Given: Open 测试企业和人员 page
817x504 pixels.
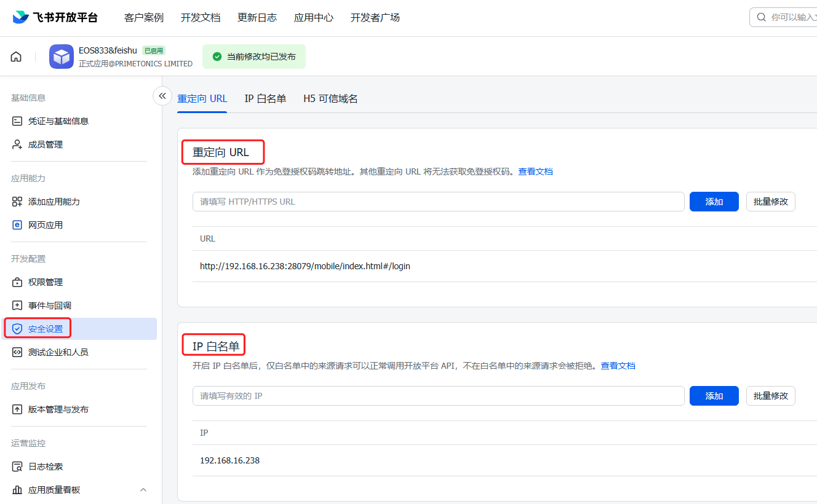Looking at the screenshot, I should [58, 352].
